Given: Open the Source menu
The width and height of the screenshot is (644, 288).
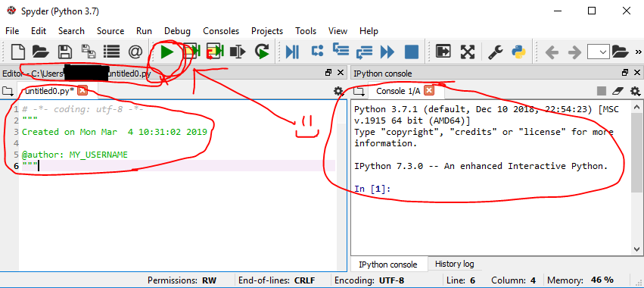Looking at the screenshot, I should [110, 31].
